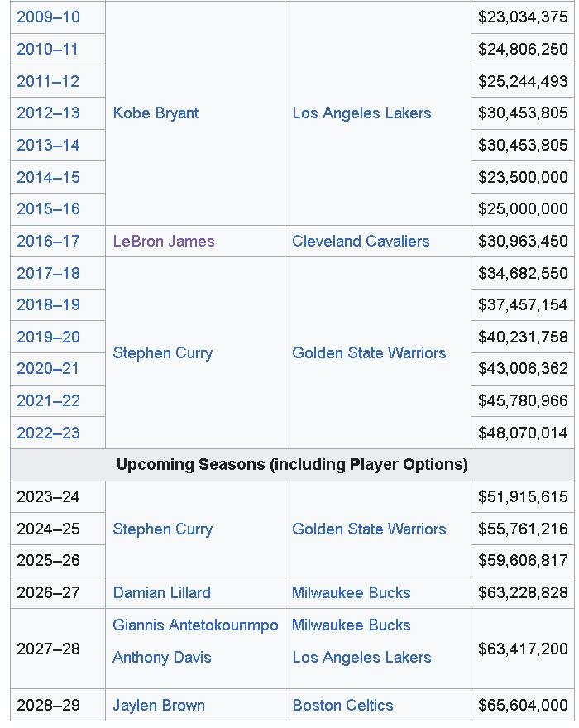Open Kobe Bryant's player page
Viewport: 579px width, 728px height.
coord(156,113)
